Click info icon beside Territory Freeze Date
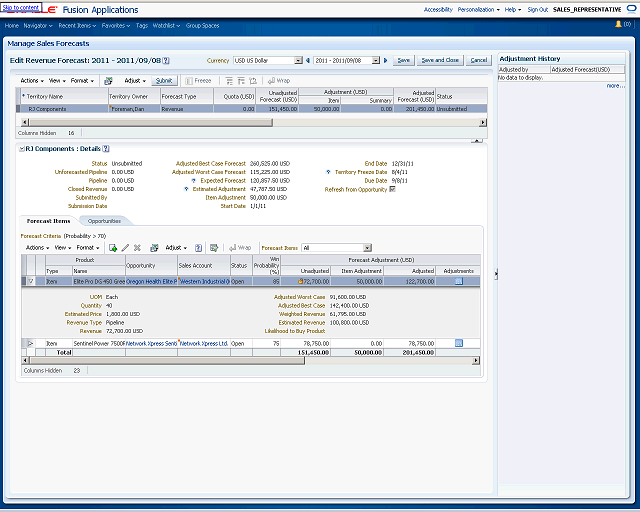The height and width of the screenshot is (512, 640). [328, 172]
